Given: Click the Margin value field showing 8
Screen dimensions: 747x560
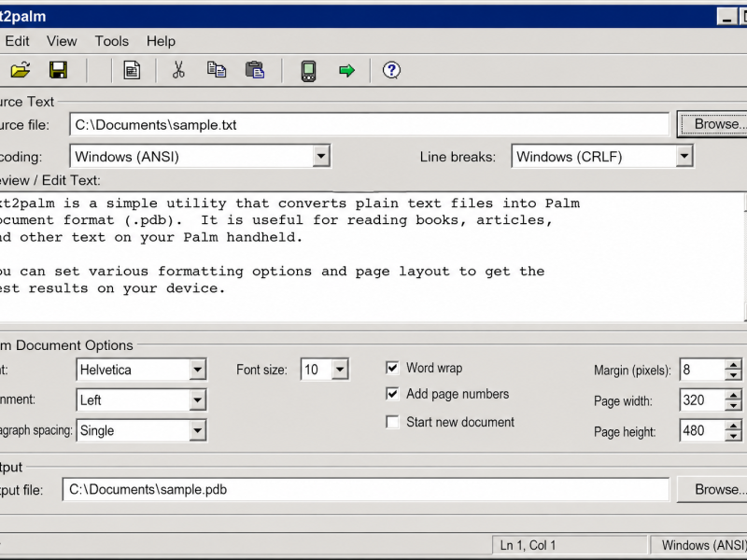Looking at the screenshot, I should pos(702,370).
